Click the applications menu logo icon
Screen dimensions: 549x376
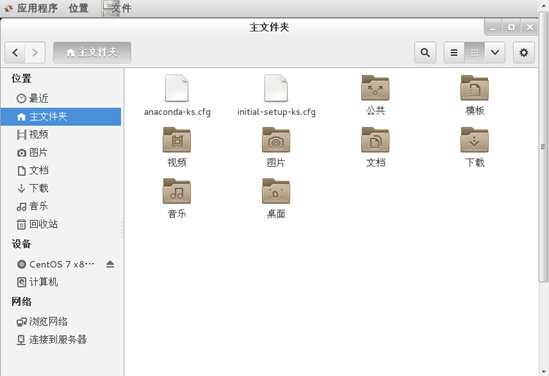tap(8, 8)
